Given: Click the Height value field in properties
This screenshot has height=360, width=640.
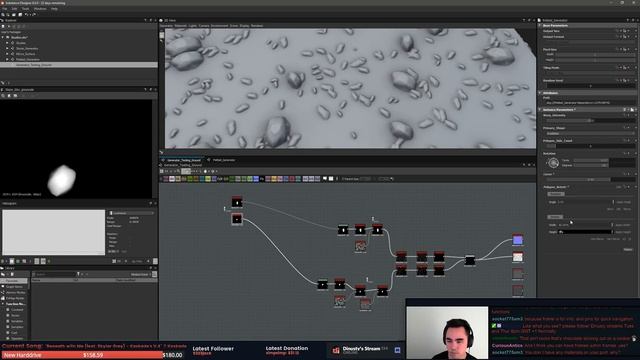Looking at the screenshot, I should (x=585, y=232).
